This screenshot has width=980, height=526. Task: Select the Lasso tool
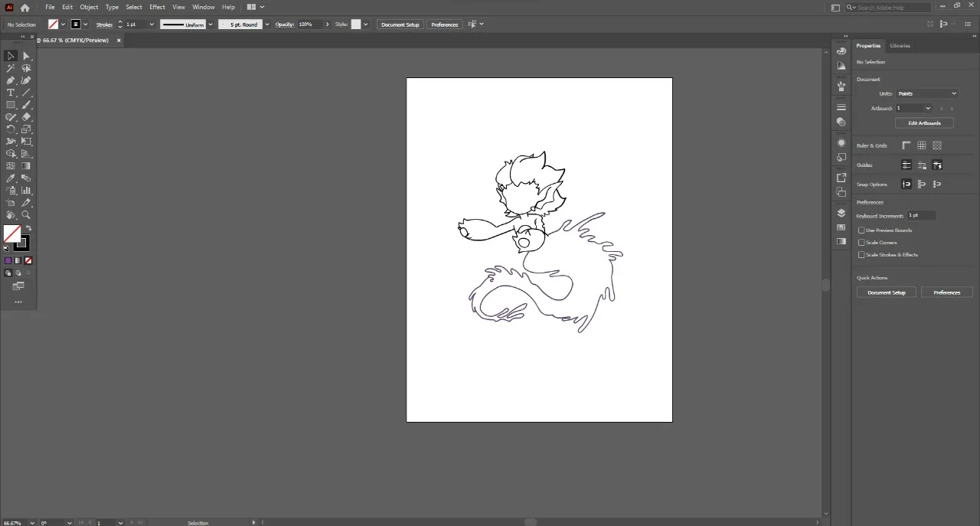click(x=26, y=68)
